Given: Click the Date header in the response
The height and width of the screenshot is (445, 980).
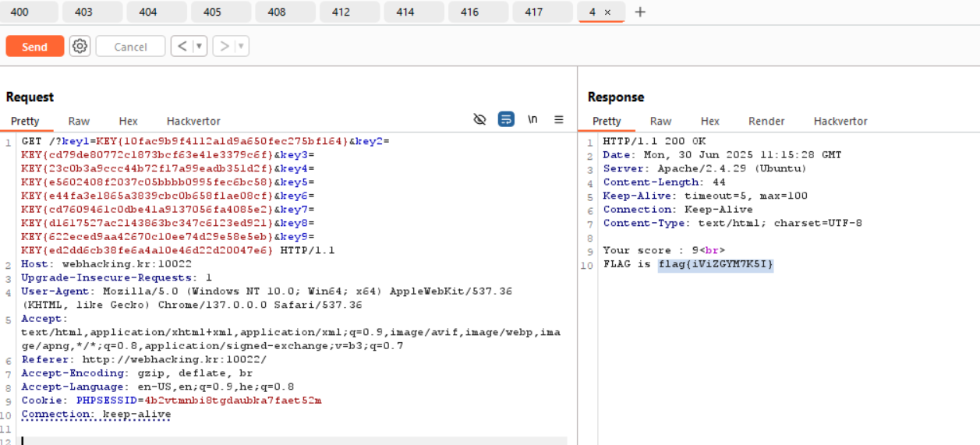Looking at the screenshot, I should tap(722, 155).
